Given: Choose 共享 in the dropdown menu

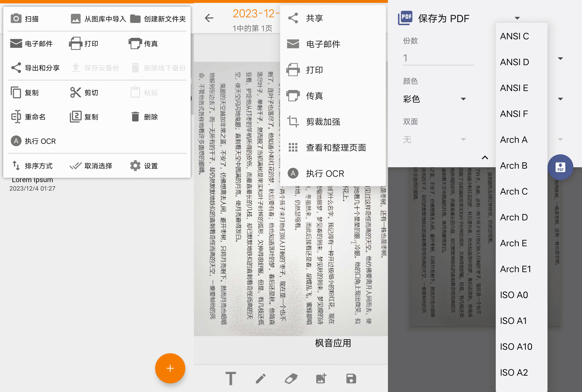Looking at the screenshot, I should click(333, 18).
